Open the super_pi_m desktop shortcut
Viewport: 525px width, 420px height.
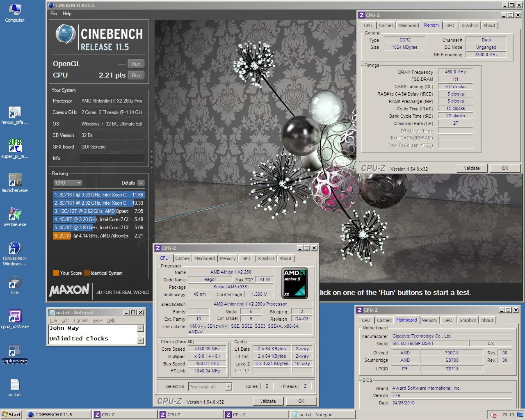[x=15, y=149]
